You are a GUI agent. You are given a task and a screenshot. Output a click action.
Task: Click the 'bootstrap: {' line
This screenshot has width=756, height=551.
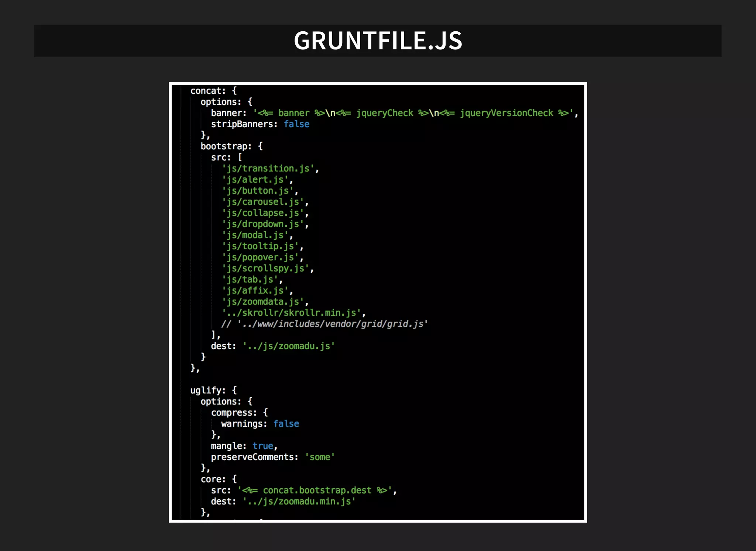pos(232,146)
